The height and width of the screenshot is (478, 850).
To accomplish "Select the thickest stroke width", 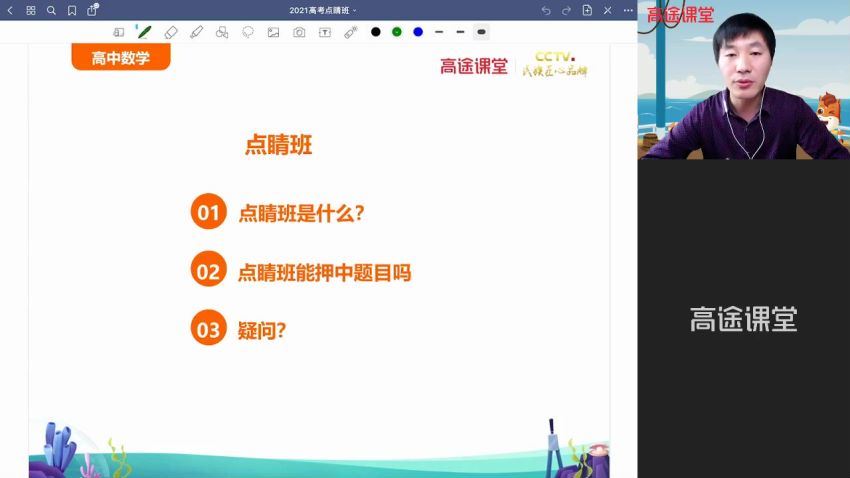I will pyautogui.click(x=481, y=32).
